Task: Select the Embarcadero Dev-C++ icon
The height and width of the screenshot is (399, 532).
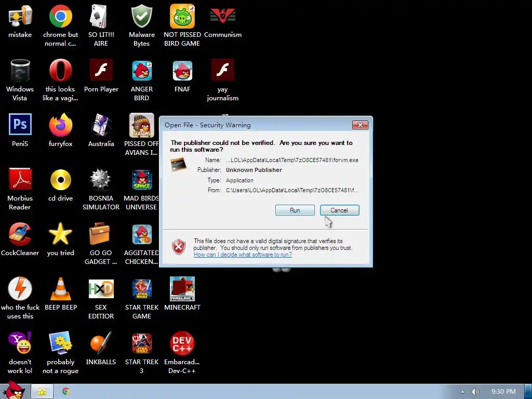Action: tap(182, 343)
